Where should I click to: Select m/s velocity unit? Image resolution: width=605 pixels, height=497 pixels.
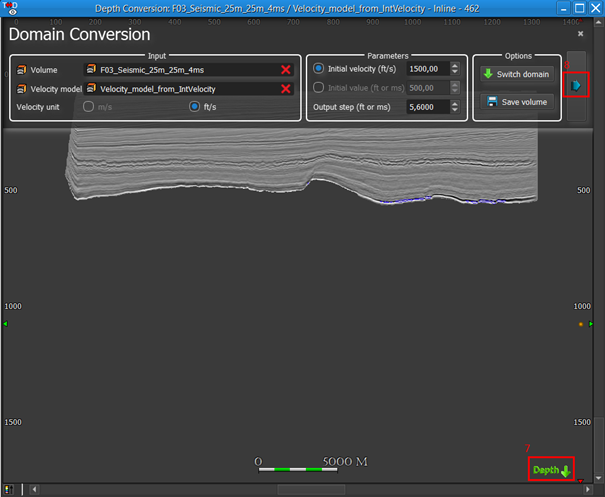tap(88, 106)
